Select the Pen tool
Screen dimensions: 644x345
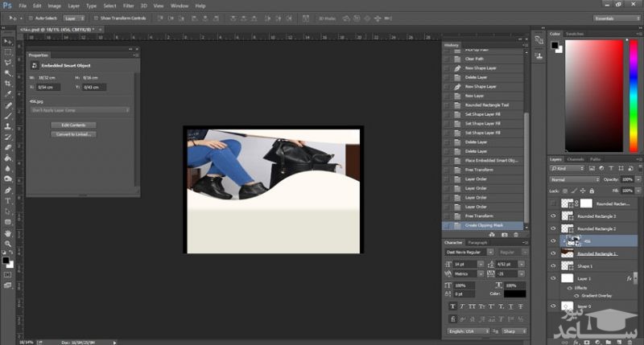point(8,190)
